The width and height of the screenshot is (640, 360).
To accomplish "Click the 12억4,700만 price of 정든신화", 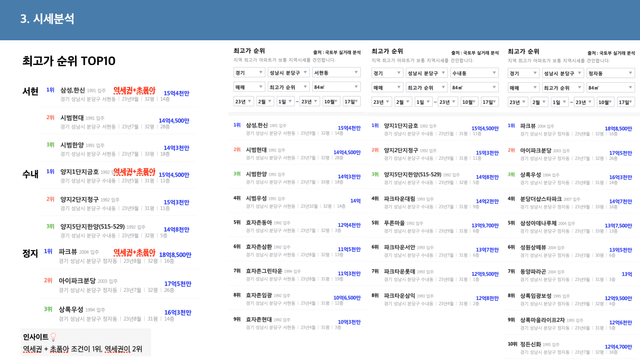I will tap(618, 347).
